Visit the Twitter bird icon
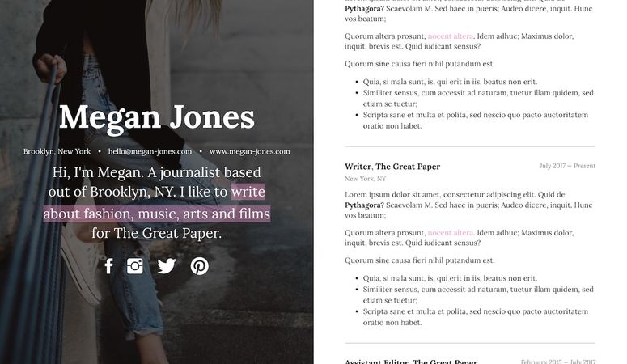Screen dimensions: 627x364 pos(167,266)
